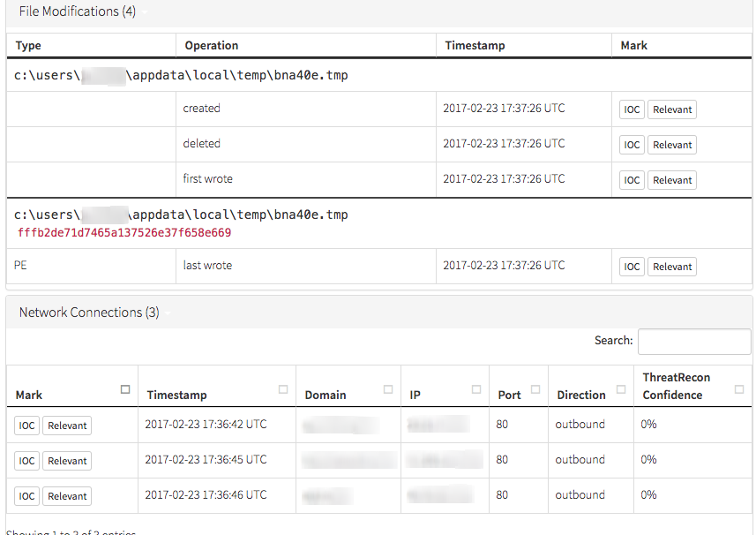This screenshot has height=535, width=756.
Task: Focus the network connections Search field
Action: [x=693, y=342]
